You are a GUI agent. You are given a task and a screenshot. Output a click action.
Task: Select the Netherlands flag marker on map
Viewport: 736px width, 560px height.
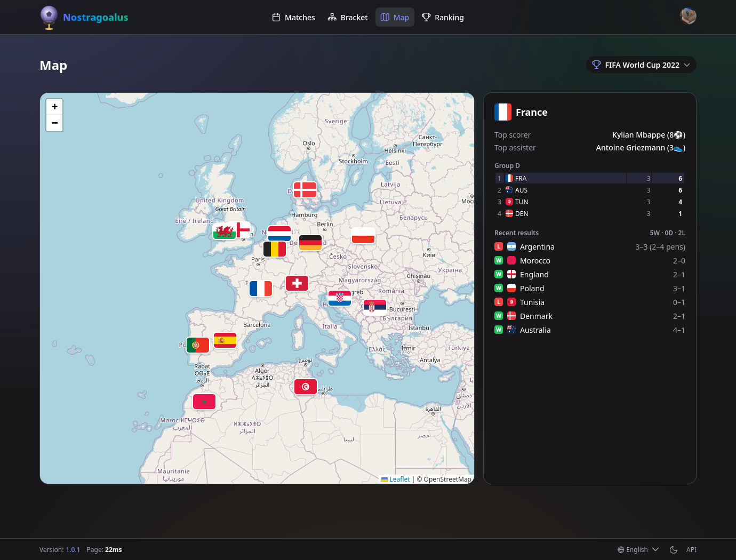click(x=279, y=234)
